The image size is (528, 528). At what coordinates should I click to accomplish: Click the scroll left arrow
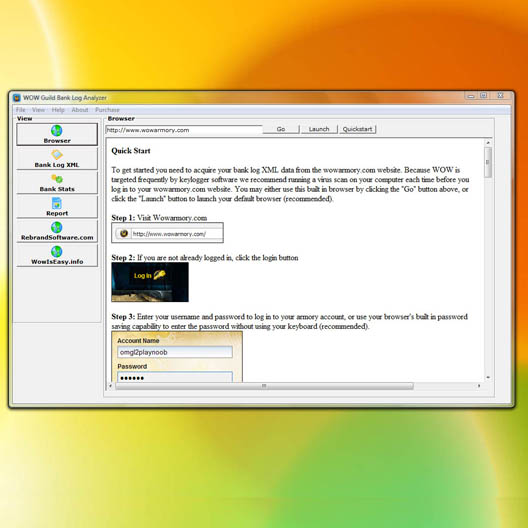click(x=110, y=386)
